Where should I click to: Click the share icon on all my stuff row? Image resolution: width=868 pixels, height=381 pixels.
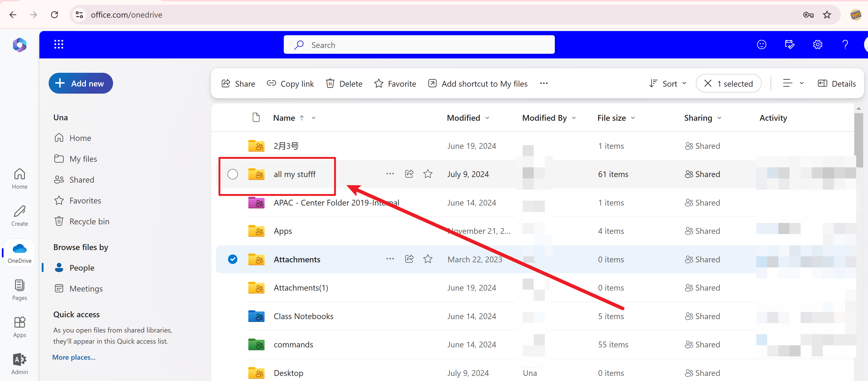click(409, 174)
